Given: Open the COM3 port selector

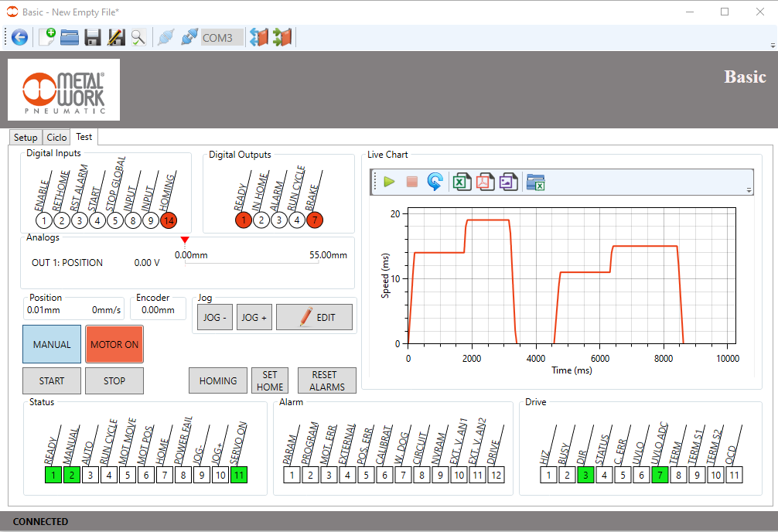Looking at the screenshot, I should (x=221, y=37).
